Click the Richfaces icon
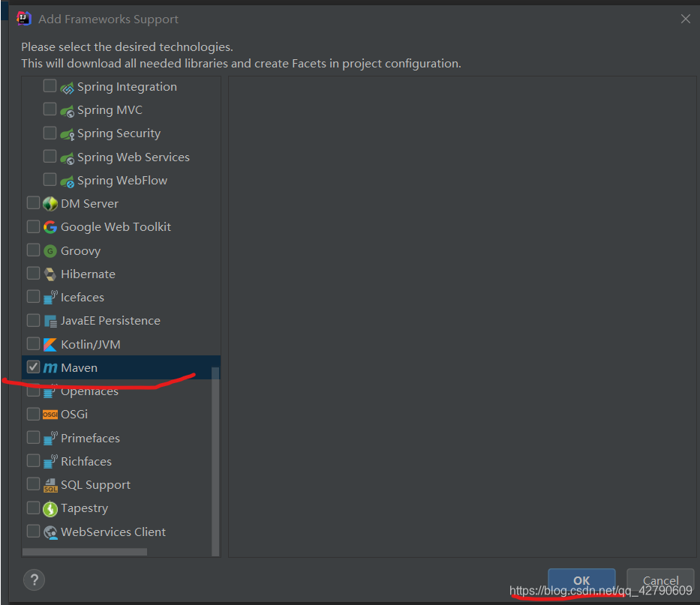Viewport: 700px width, 605px height. [50, 461]
